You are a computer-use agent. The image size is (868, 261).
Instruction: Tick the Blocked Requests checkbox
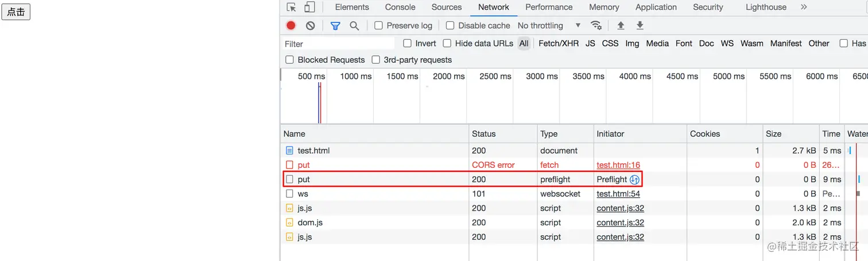(290, 60)
